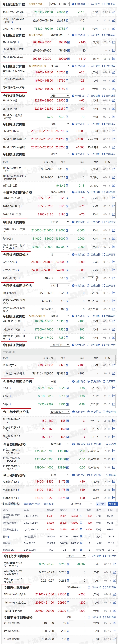Screen dimensions: 119x644
Task: Open the 钕铁硼毛坯 dropdown
Action: [60, 411]
